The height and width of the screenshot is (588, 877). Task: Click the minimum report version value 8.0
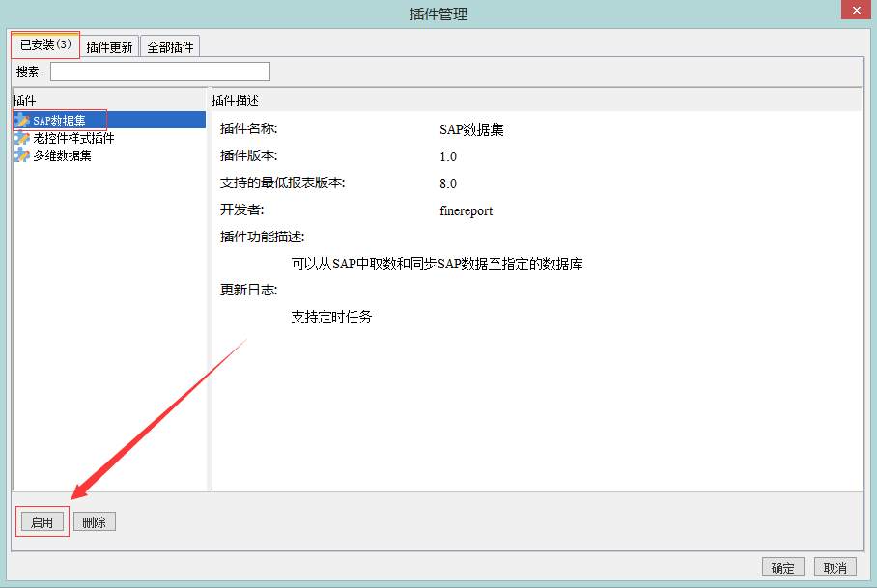tap(448, 183)
